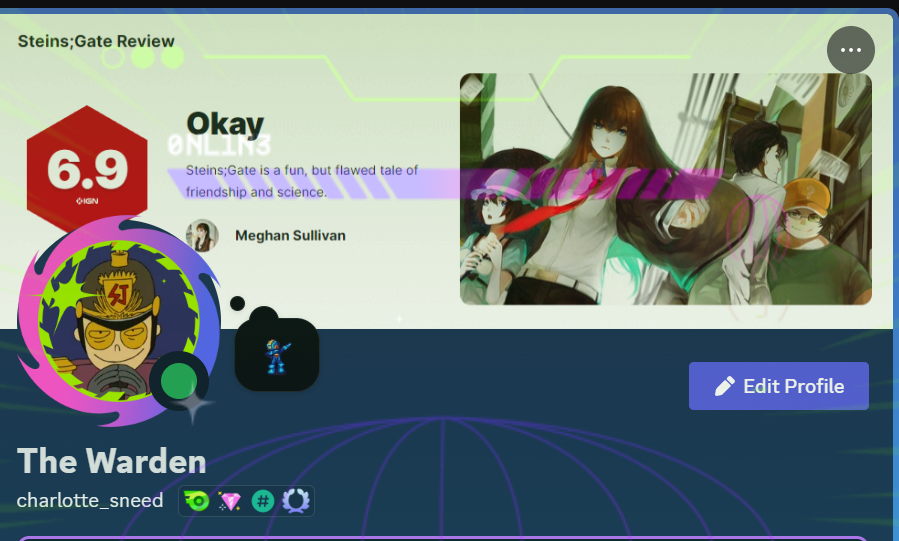Screen dimensions: 899x541
Task: Click Meghan Sullivan's small author photo
Action: coord(202,236)
